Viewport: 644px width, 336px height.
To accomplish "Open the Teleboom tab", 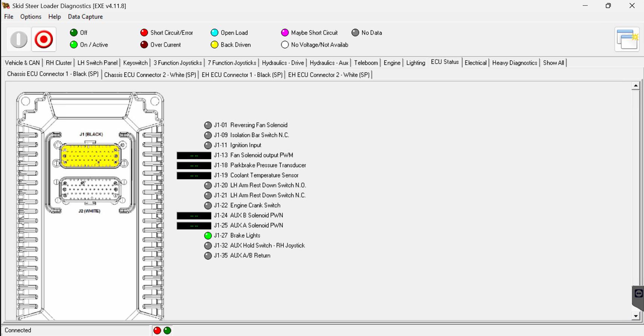I will pos(366,63).
